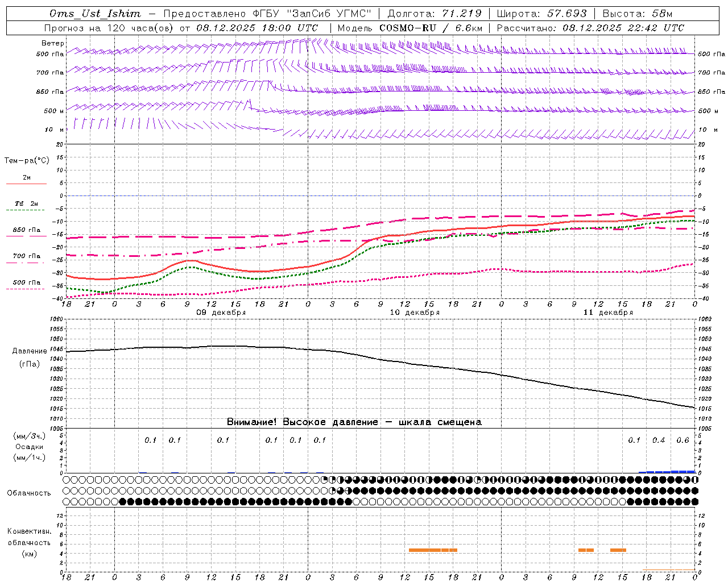Click the 'Тем-ра(°C)' temperature panel label
The image size is (728, 582).
tap(27, 161)
